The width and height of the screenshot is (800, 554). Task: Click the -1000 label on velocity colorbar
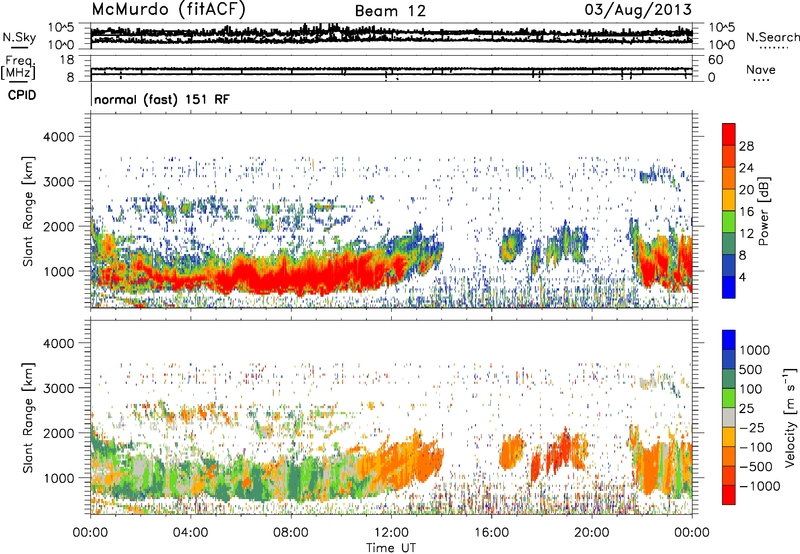[760, 486]
